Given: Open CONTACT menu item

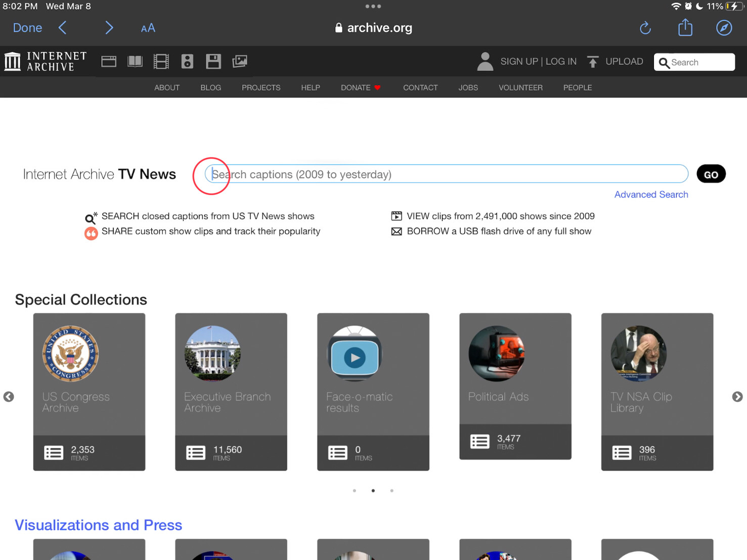Looking at the screenshot, I should tap(420, 88).
